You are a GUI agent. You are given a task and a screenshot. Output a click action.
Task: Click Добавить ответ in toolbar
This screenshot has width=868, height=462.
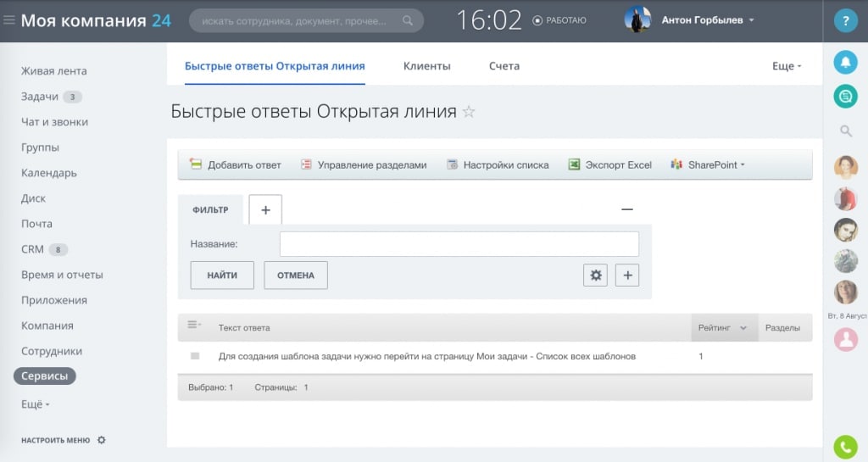click(x=235, y=165)
